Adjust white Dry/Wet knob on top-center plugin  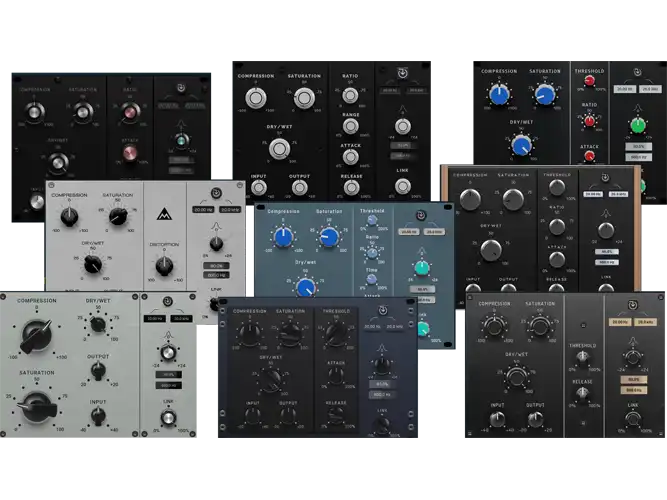[x=279, y=149]
